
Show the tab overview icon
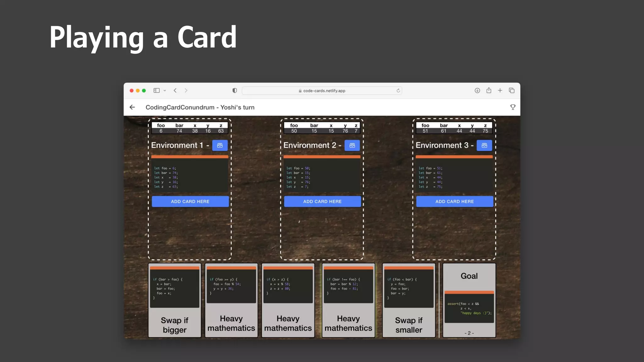(x=512, y=90)
